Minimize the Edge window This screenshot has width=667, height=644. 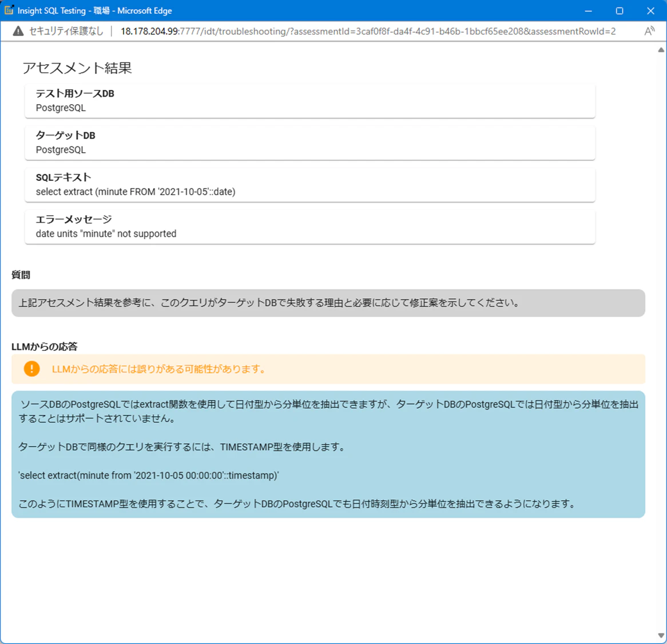point(588,11)
